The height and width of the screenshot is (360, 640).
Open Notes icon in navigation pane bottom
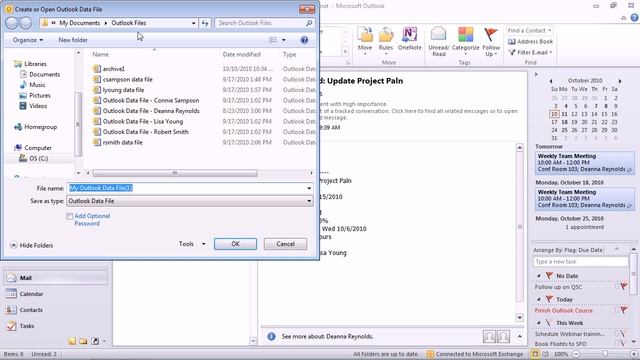[72, 341]
